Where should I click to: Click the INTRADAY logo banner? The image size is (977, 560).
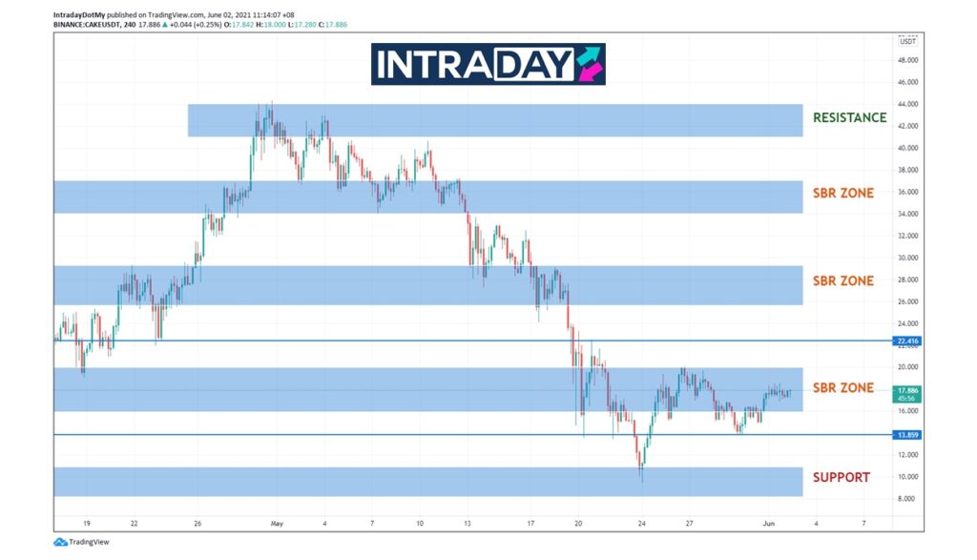tap(487, 64)
